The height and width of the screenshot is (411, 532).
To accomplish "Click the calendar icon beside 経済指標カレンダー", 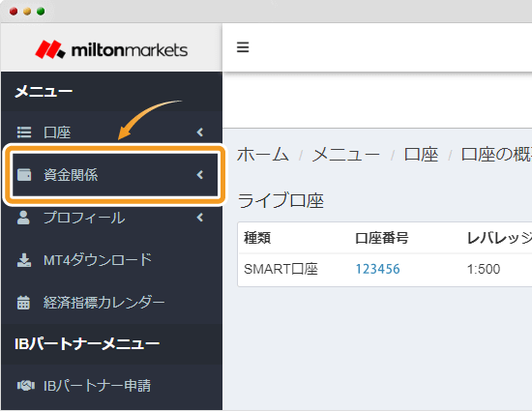I will click(x=23, y=303).
